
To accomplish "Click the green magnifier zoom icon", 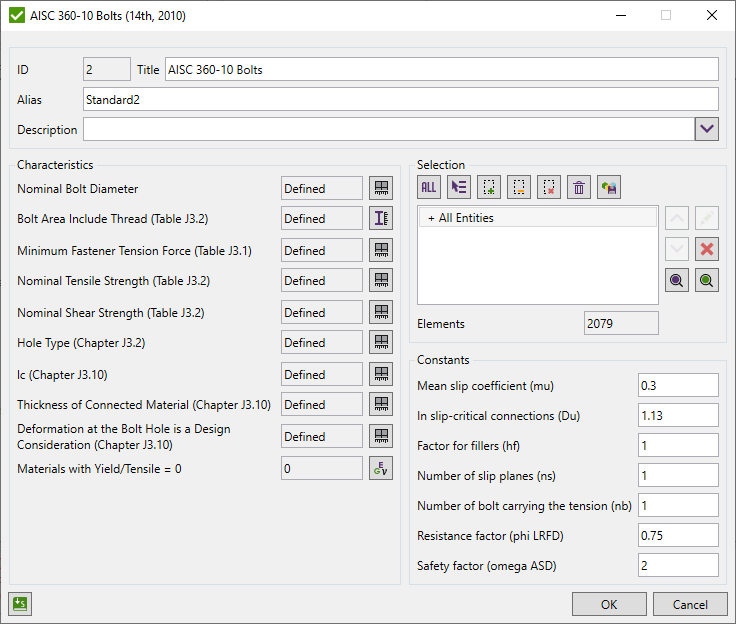I will point(707,281).
